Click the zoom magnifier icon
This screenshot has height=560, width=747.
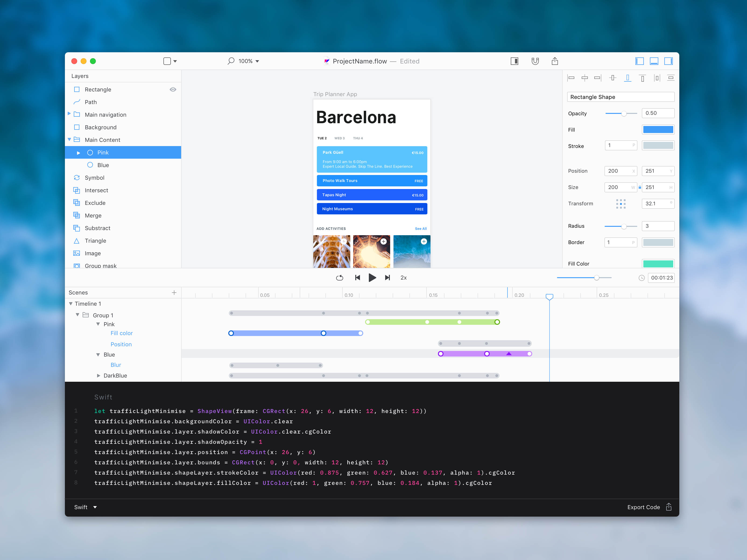[x=231, y=61]
